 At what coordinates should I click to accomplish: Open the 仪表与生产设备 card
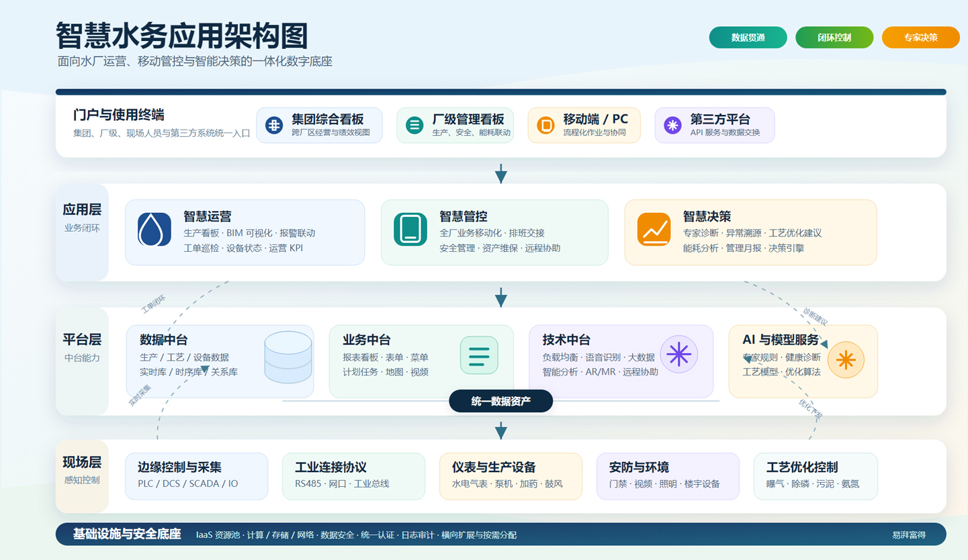(511, 476)
